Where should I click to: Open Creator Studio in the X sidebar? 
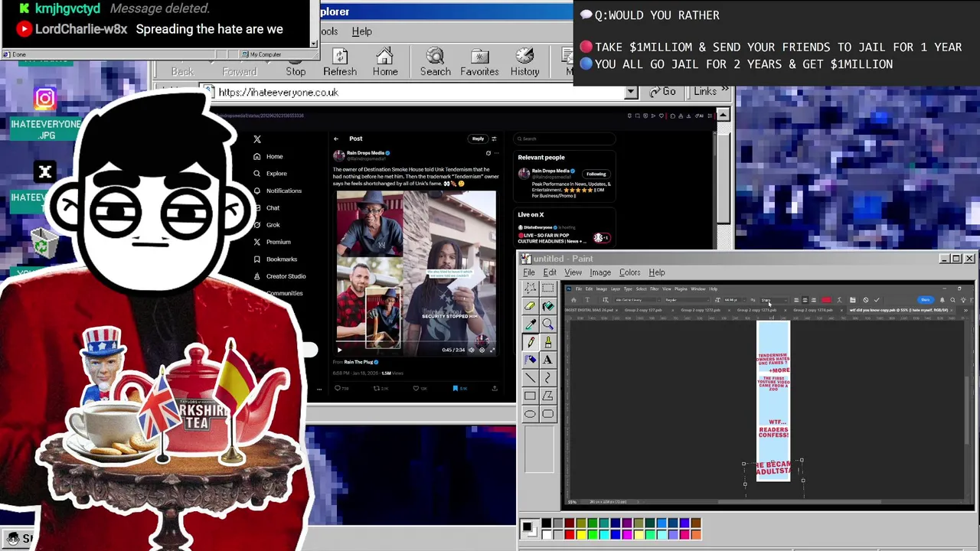click(x=279, y=276)
